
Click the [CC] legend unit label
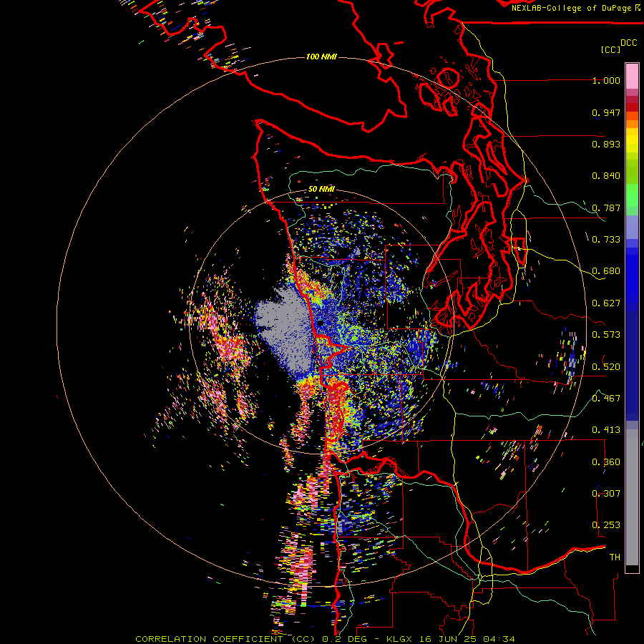(x=610, y=49)
